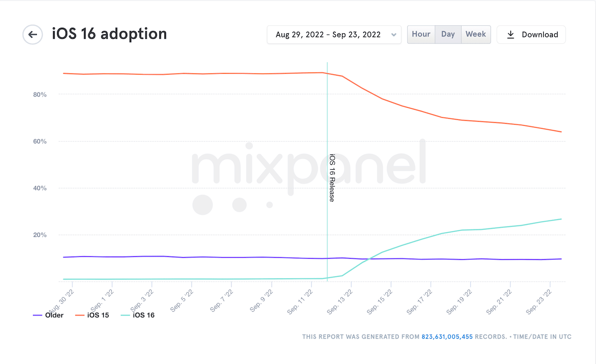Click the teal iOS 16 legend swatch

click(x=126, y=315)
